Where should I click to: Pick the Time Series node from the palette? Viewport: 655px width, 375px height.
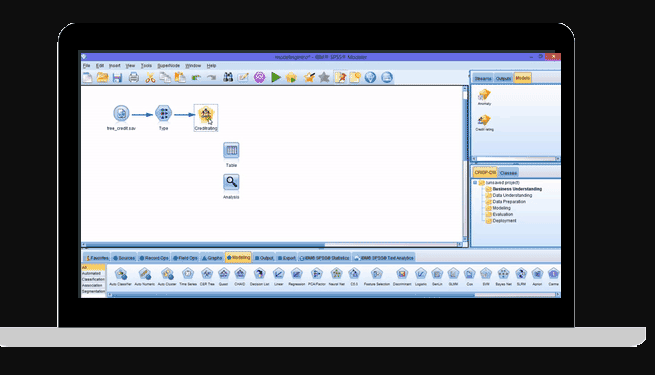188,276
